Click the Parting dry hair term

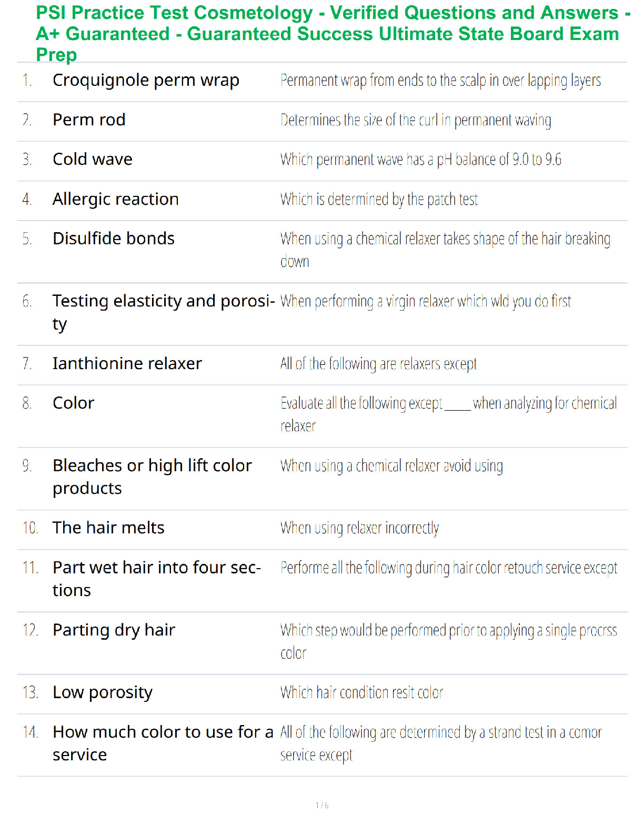coord(114,631)
